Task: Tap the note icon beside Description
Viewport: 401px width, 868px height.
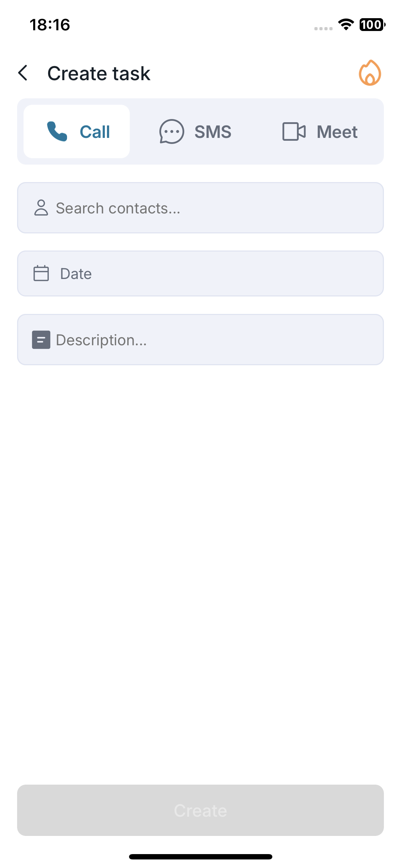Action: [x=41, y=340]
